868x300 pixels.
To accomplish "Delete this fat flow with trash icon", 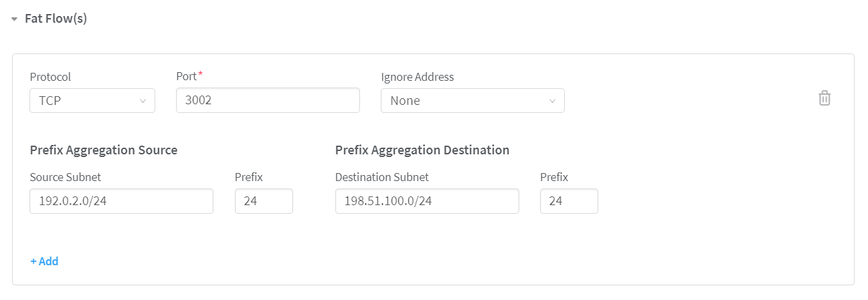I will [x=824, y=98].
